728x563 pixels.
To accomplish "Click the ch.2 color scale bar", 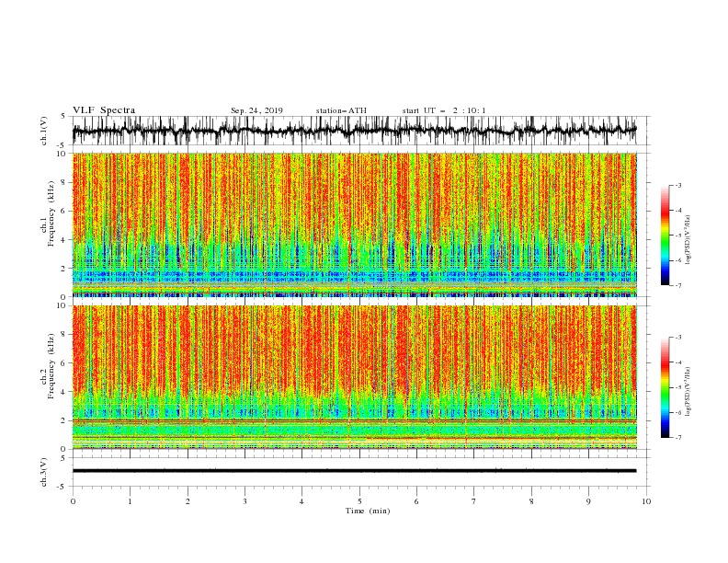I will click(665, 387).
